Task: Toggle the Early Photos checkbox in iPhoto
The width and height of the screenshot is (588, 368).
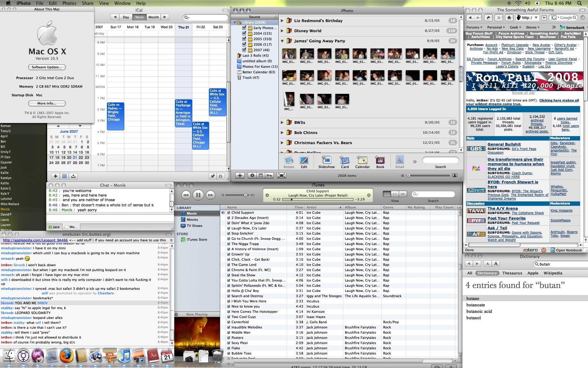Action: [x=244, y=28]
